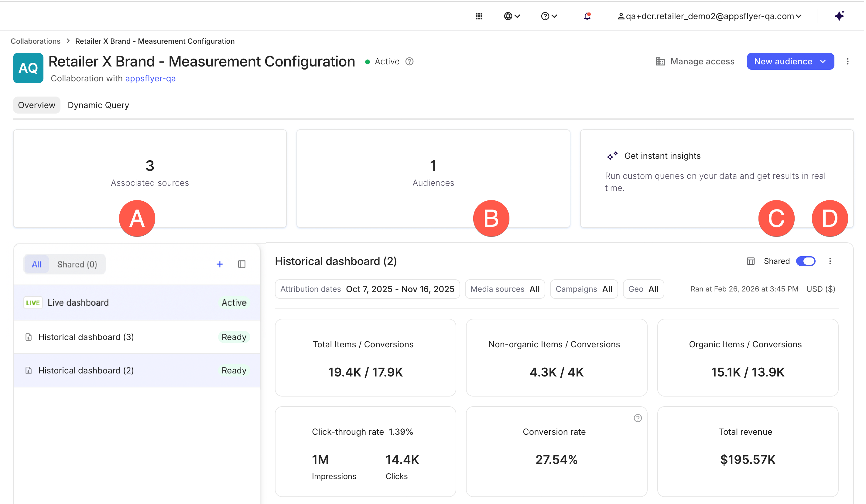Click the Historical dashboard (3) file icon
Viewport: 866px width, 504px height.
click(29, 337)
